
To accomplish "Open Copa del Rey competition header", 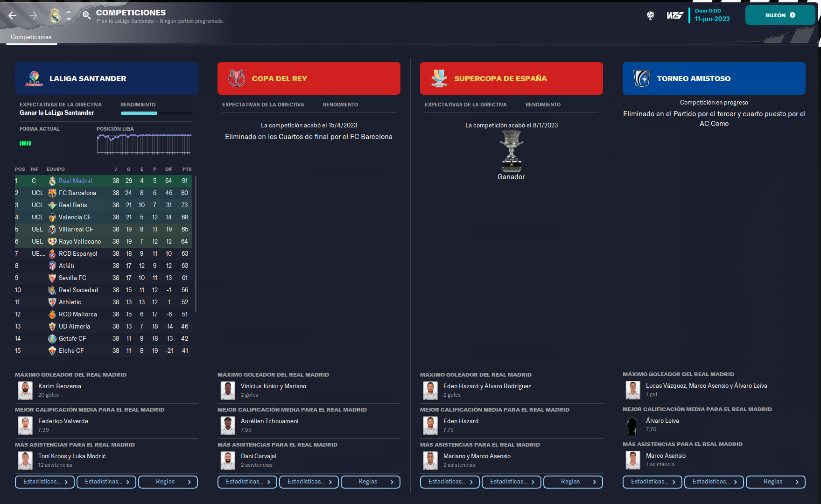I will click(x=309, y=78).
